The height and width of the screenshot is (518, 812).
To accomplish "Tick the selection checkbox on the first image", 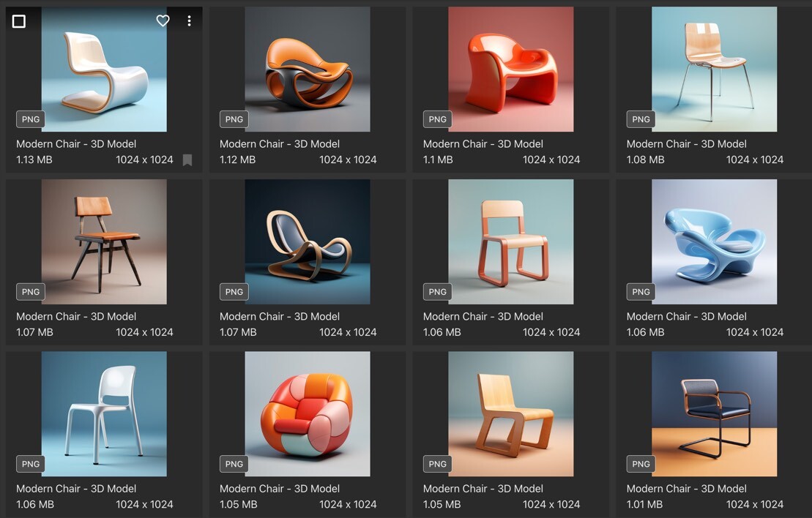I will click(19, 21).
